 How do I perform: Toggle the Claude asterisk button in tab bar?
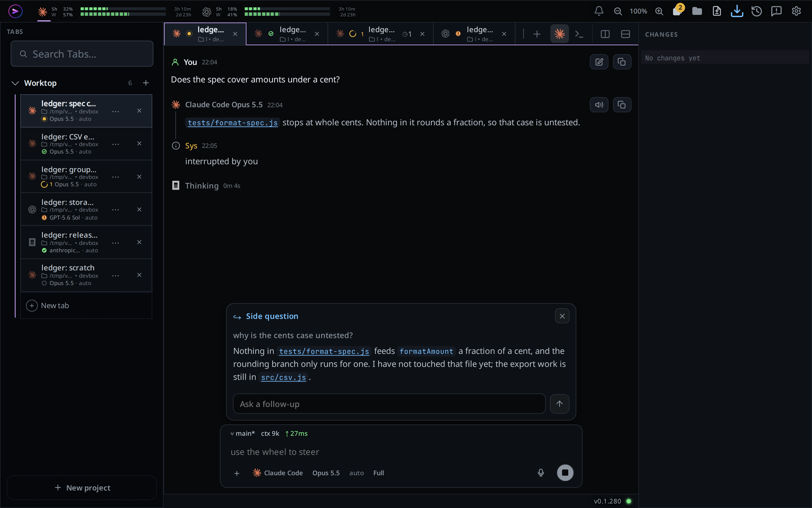click(559, 34)
